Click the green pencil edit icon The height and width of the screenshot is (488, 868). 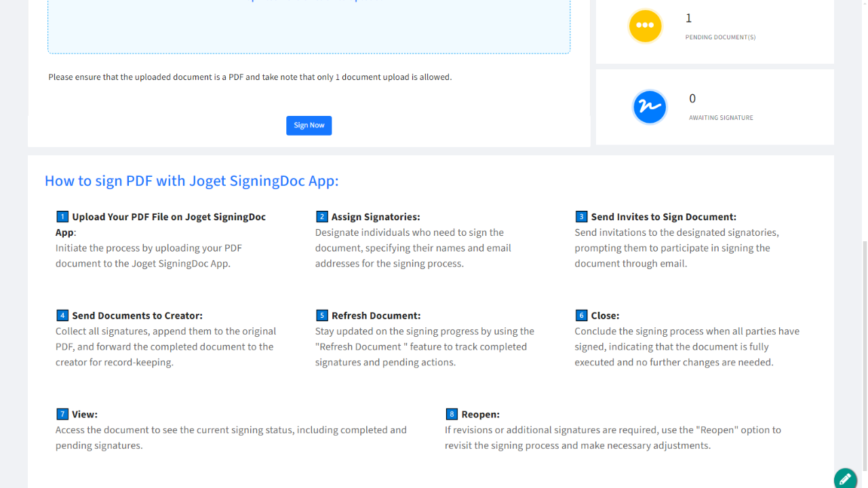click(845, 479)
